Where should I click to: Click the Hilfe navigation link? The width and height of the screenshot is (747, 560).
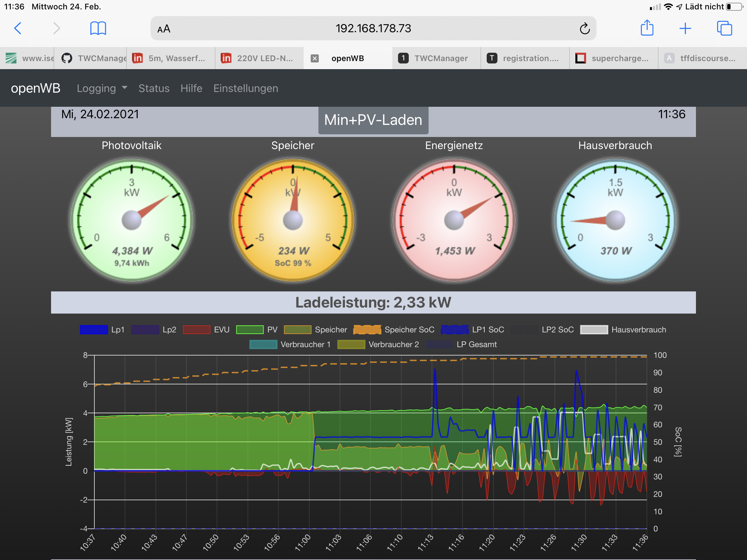pyautogui.click(x=191, y=88)
